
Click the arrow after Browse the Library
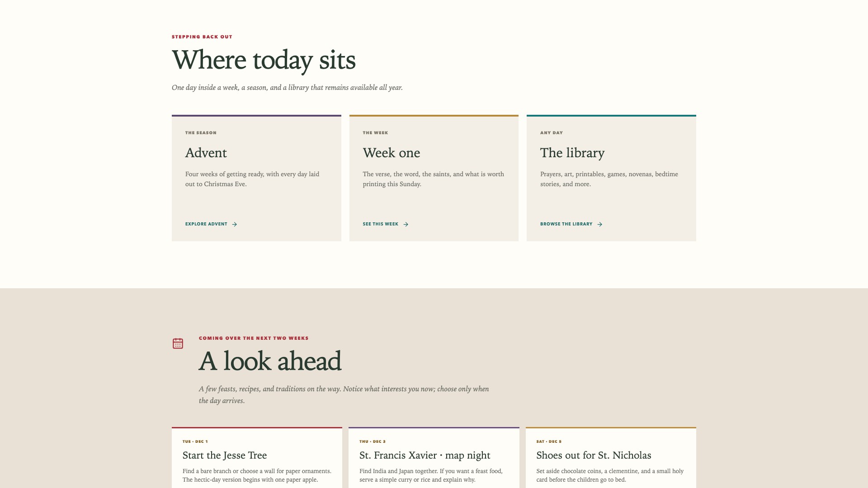point(599,224)
